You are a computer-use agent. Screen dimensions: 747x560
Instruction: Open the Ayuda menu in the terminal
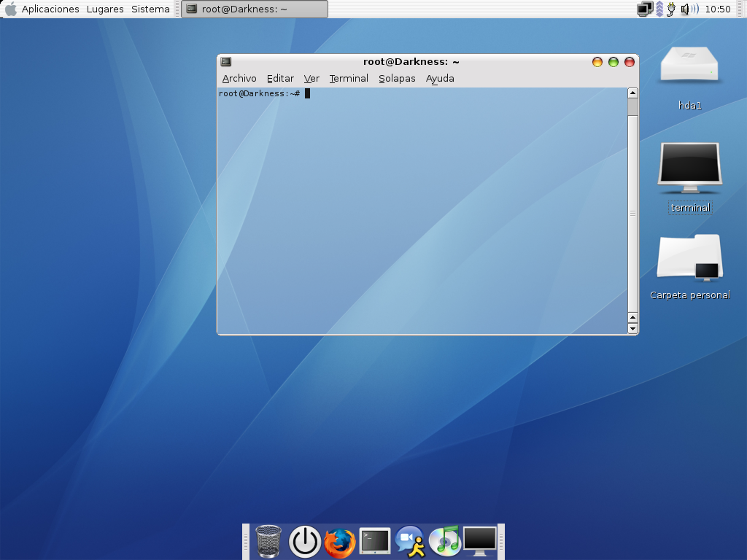(440, 79)
